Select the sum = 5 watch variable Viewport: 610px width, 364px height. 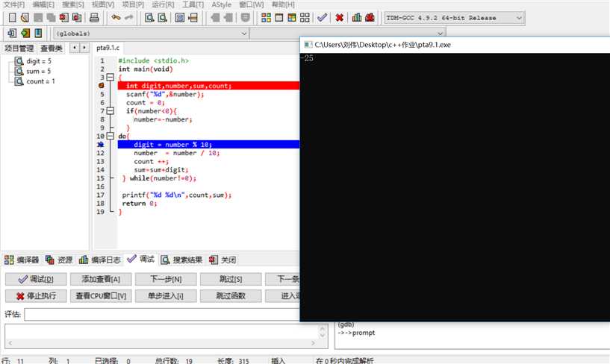click(38, 71)
